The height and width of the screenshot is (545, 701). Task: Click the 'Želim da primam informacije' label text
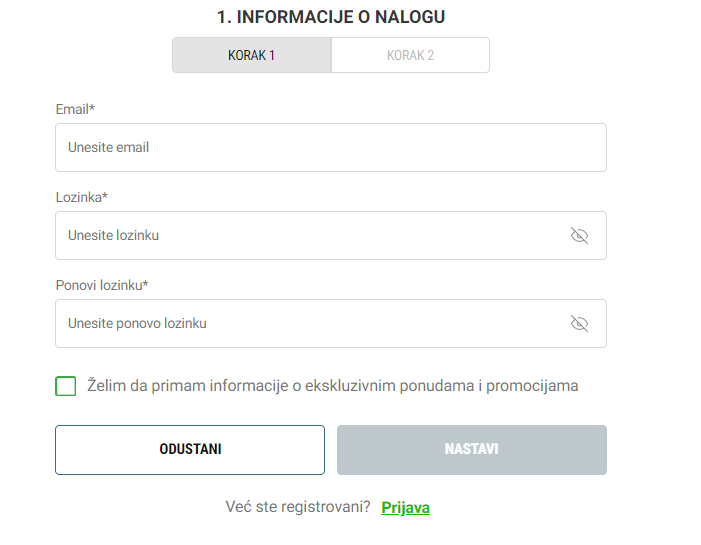pos(333,385)
